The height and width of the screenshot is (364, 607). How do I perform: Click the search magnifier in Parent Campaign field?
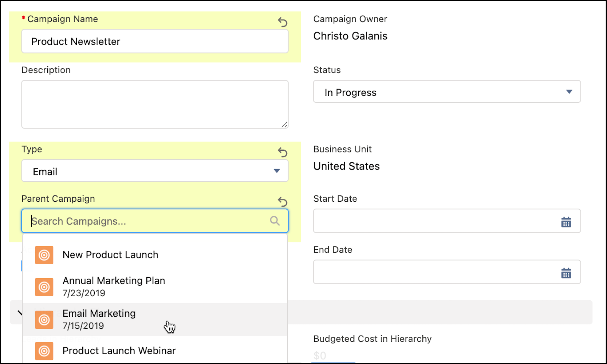(x=275, y=221)
